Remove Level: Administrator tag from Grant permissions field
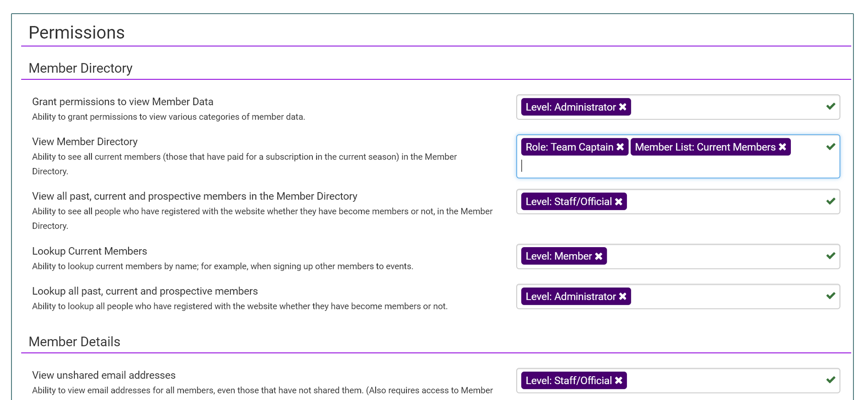 click(x=623, y=107)
